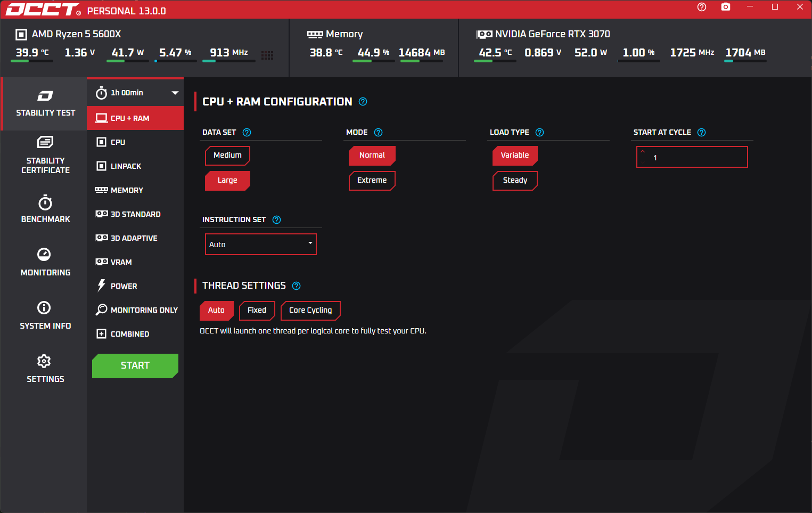This screenshot has width=812, height=513.
Task: Open the Instruction Set Auto dropdown
Action: 260,245
